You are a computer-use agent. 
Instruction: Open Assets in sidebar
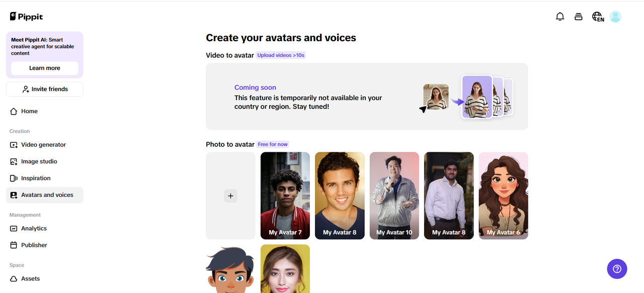[44, 278]
